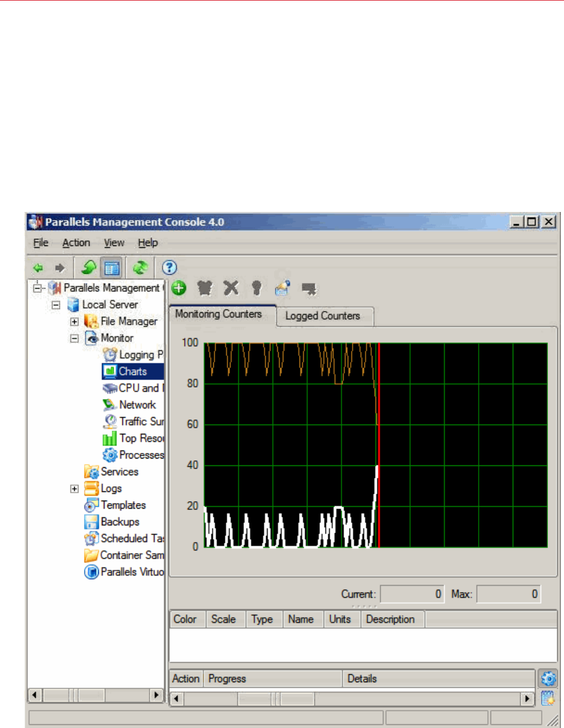This screenshot has width=564, height=728.
Task: Collapse the Parallels Management root node
Action: pyautogui.click(x=37, y=289)
